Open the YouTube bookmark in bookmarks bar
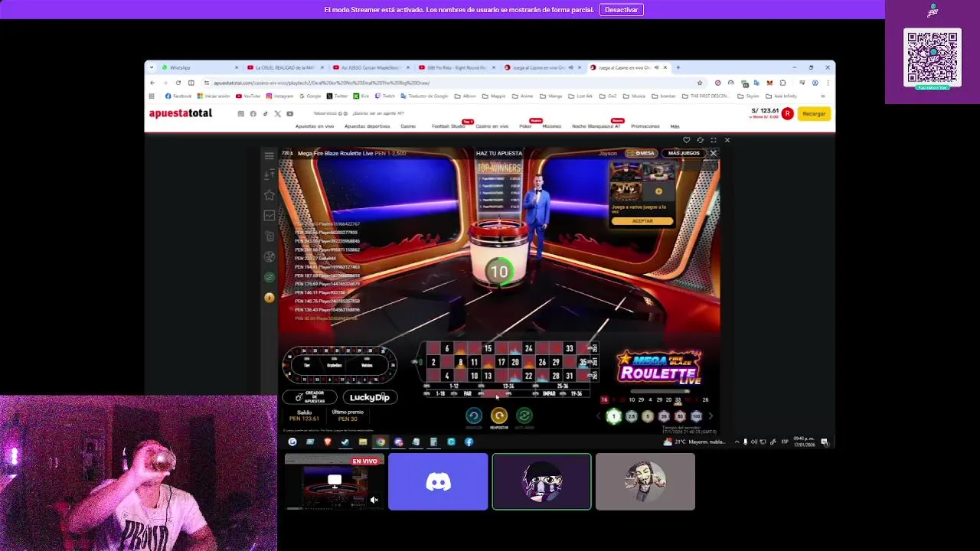The width and height of the screenshot is (980, 551). [x=248, y=96]
